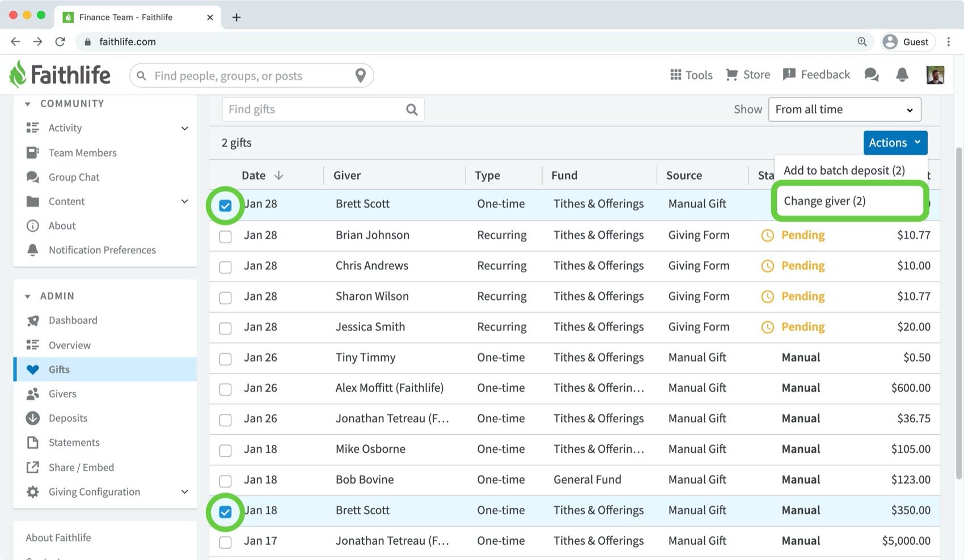Click Pending status for Jessica Smith
Image resolution: width=964 pixels, height=560 pixels.
(802, 327)
